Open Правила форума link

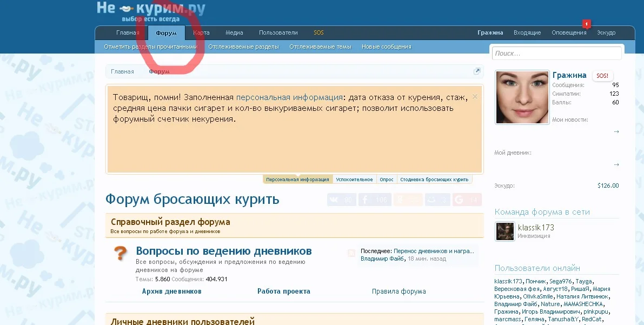tap(399, 291)
